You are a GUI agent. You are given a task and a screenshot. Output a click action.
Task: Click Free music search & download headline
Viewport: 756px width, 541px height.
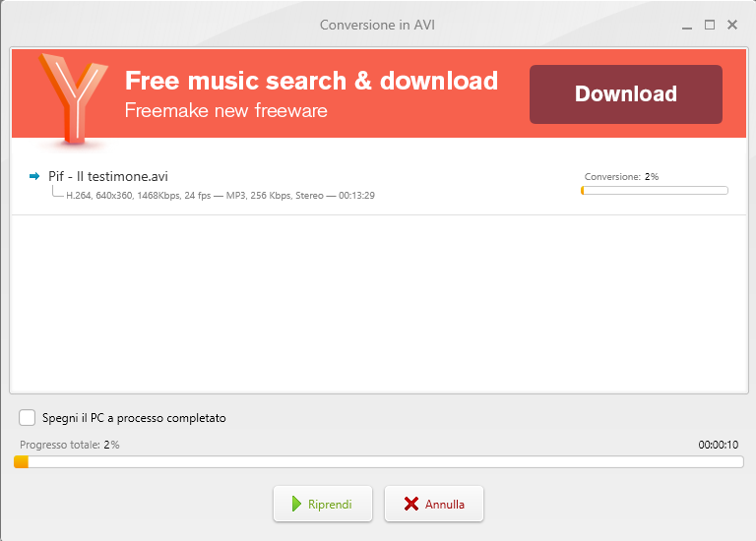pyautogui.click(x=311, y=81)
